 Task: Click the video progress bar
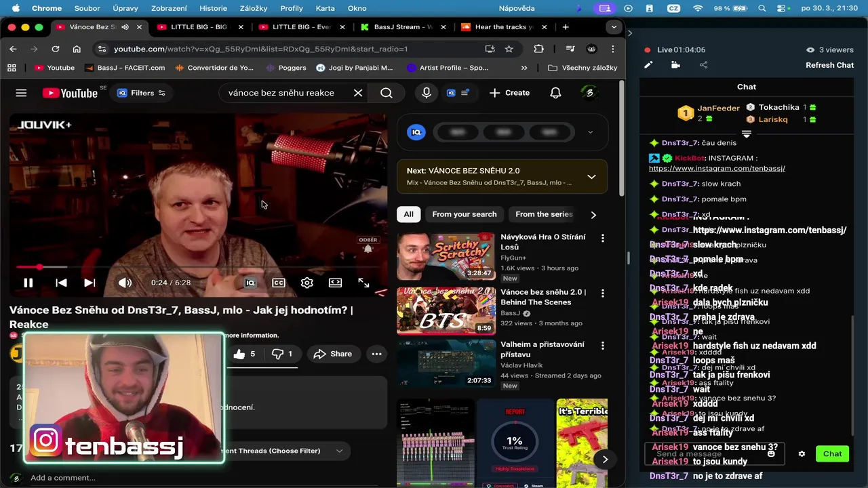(x=198, y=267)
